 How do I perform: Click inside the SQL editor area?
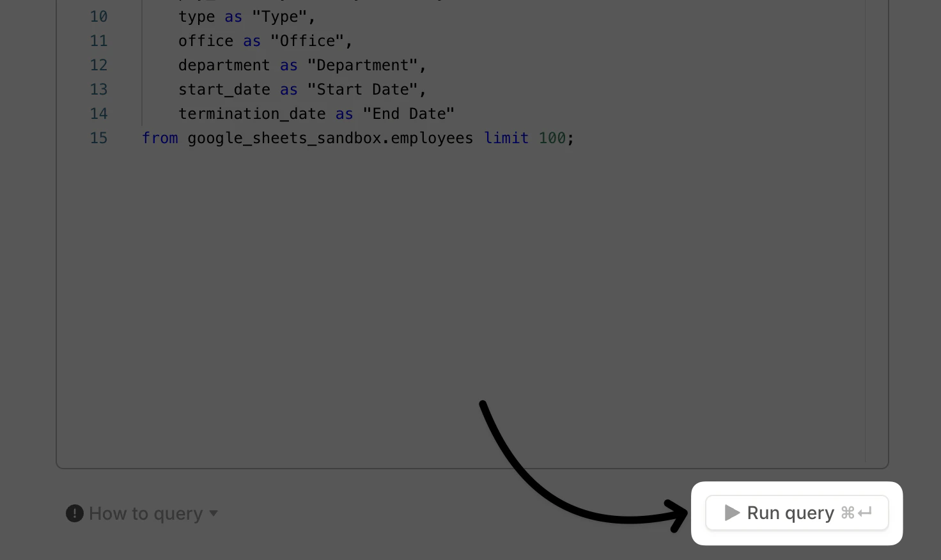click(x=447, y=288)
